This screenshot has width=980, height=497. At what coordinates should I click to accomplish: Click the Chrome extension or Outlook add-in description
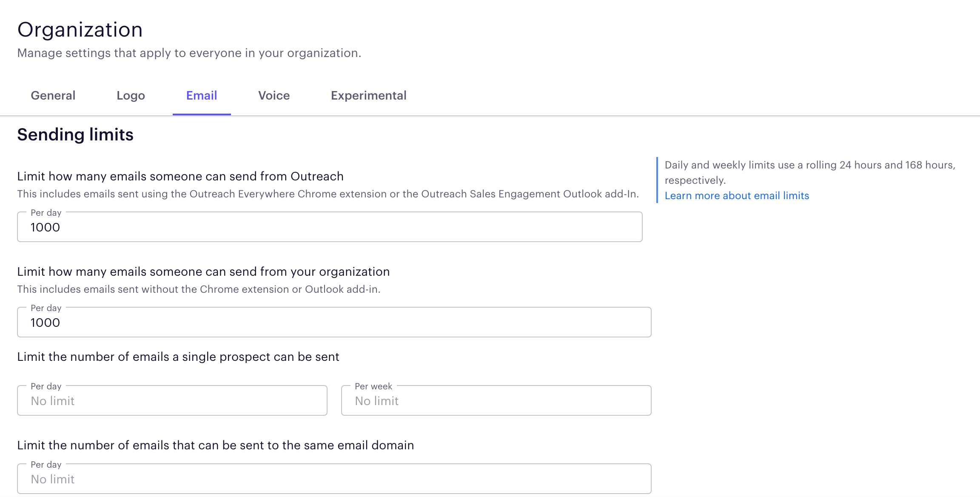199,289
